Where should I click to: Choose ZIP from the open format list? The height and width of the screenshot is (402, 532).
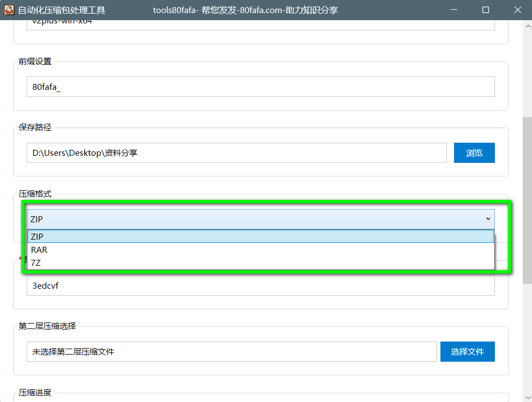[x=261, y=236]
